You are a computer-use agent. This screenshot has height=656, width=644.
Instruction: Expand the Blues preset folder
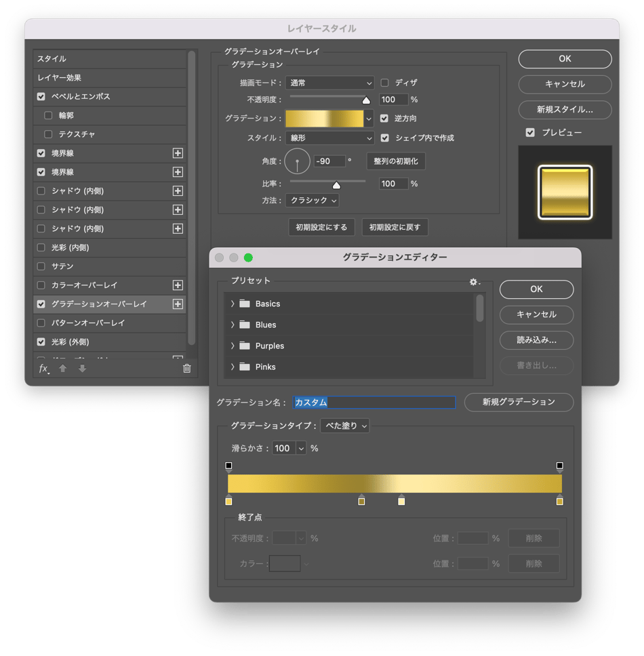click(233, 325)
